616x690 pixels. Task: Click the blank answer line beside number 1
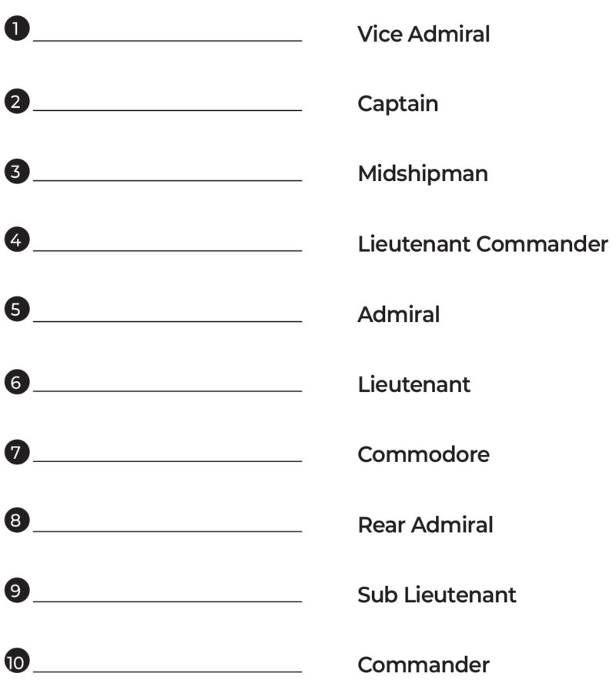tap(168, 41)
